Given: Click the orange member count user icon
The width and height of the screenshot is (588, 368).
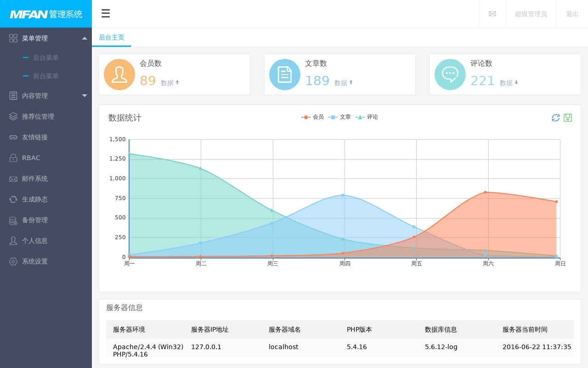Looking at the screenshot, I should pyautogui.click(x=119, y=75).
